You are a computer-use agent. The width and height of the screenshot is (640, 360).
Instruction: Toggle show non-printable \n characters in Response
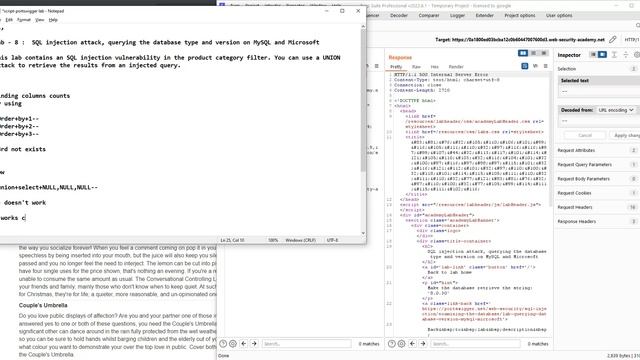536,66
